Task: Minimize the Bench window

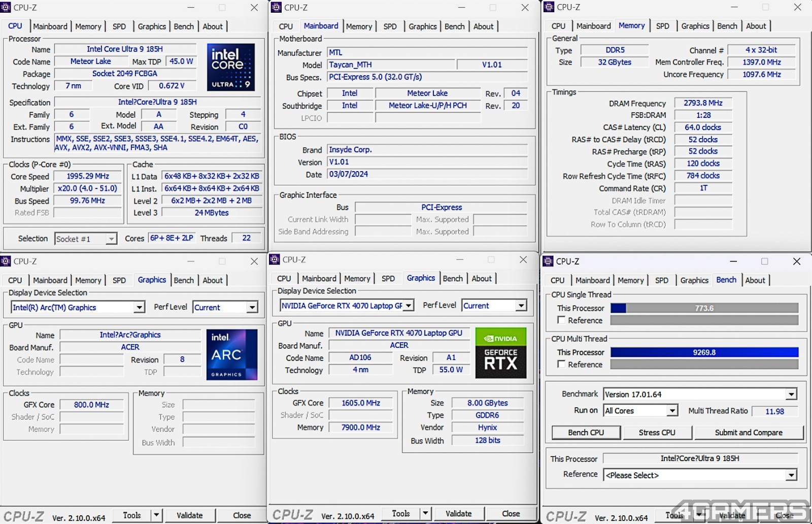Action: click(x=733, y=261)
